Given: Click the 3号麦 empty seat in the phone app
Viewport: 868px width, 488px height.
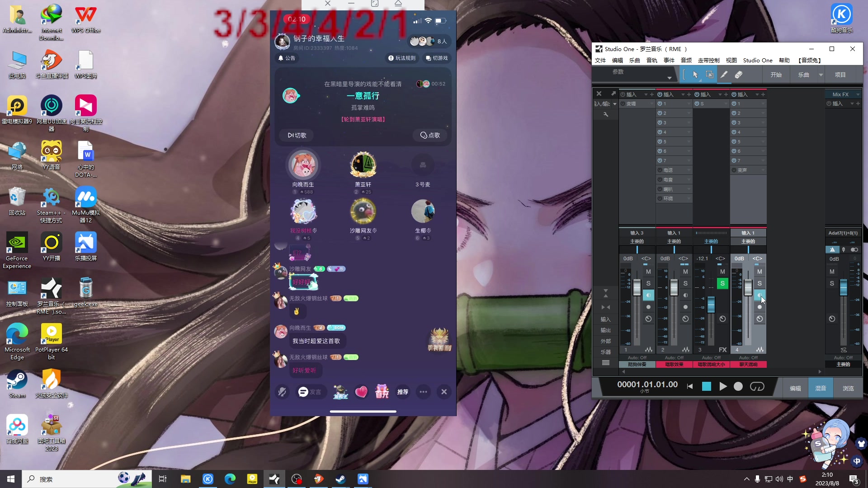Looking at the screenshot, I should tap(423, 165).
